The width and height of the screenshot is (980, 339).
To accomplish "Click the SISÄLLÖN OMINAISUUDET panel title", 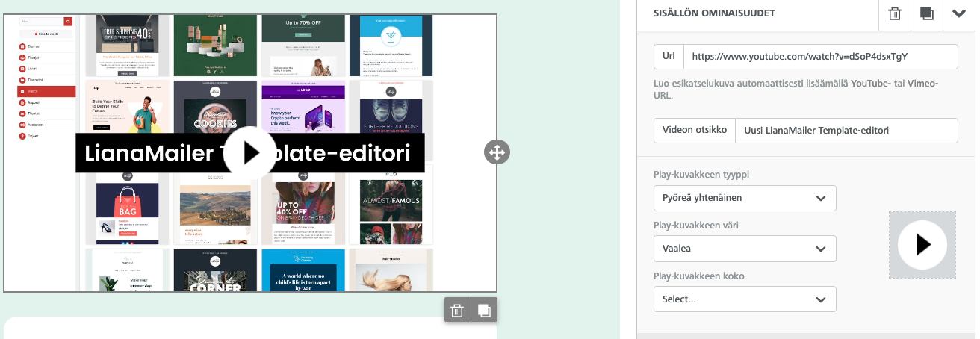I will tap(714, 13).
